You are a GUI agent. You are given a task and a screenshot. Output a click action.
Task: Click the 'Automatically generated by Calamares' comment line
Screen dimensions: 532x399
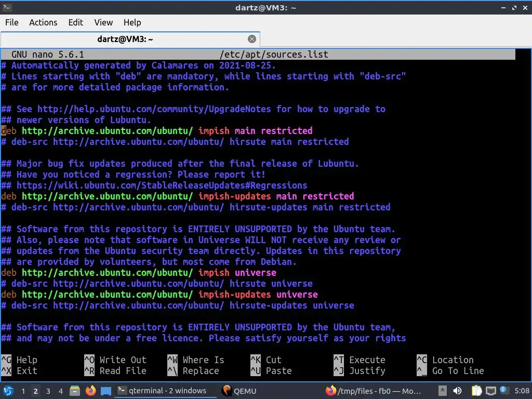click(x=139, y=65)
